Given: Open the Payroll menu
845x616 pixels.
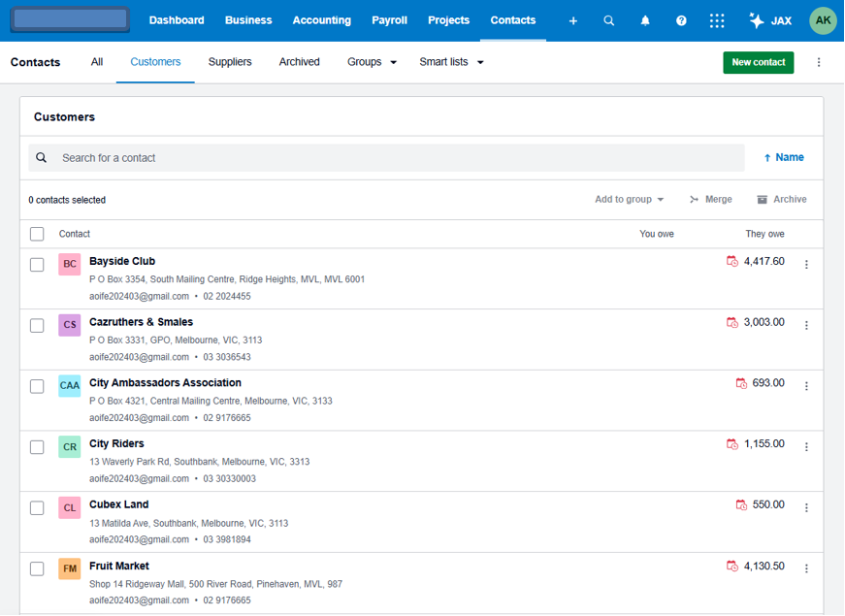Looking at the screenshot, I should click(x=389, y=20).
